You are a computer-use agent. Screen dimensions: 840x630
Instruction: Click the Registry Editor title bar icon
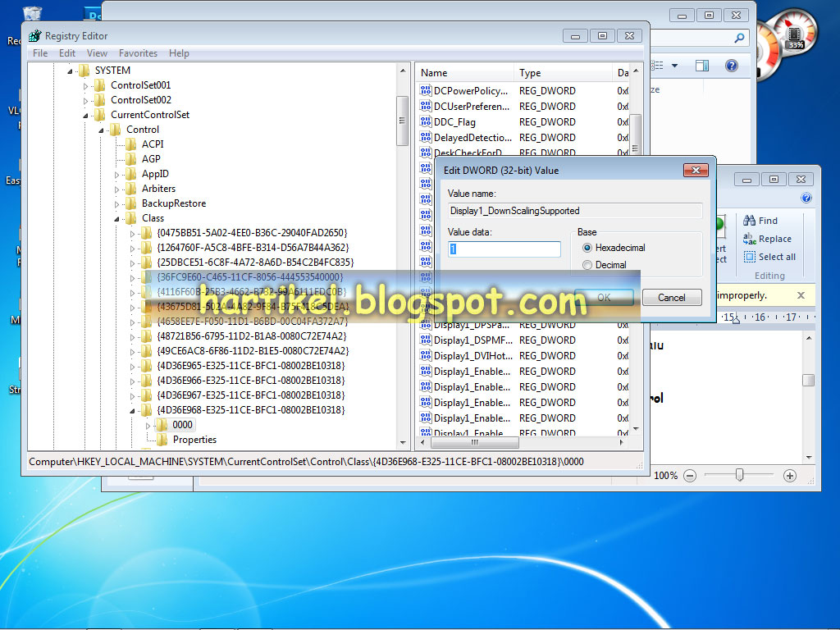34,35
